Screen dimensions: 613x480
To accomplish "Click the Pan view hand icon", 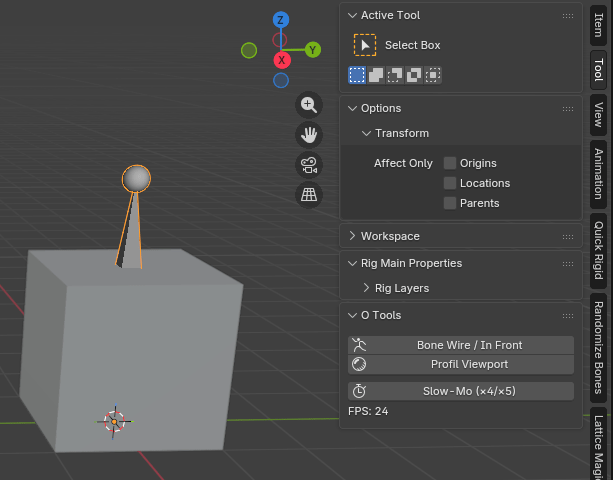I will [x=309, y=135].
